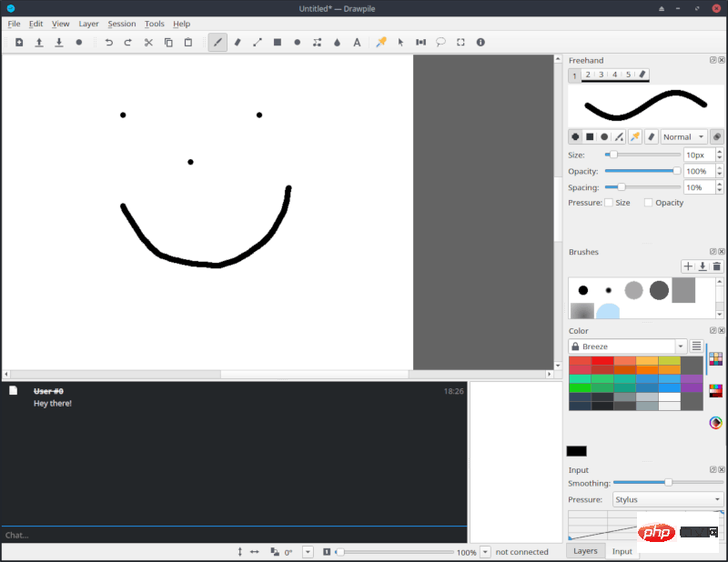Select the Flood Fill tool
This screenshot has width=728, height=562.
pos(337,42)
